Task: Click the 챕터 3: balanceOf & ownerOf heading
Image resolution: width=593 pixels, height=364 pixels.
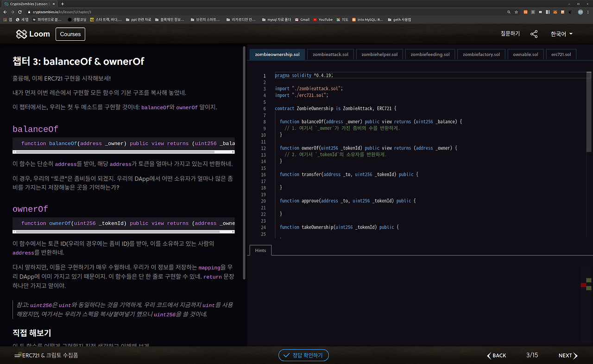Action: click(78, 61)
